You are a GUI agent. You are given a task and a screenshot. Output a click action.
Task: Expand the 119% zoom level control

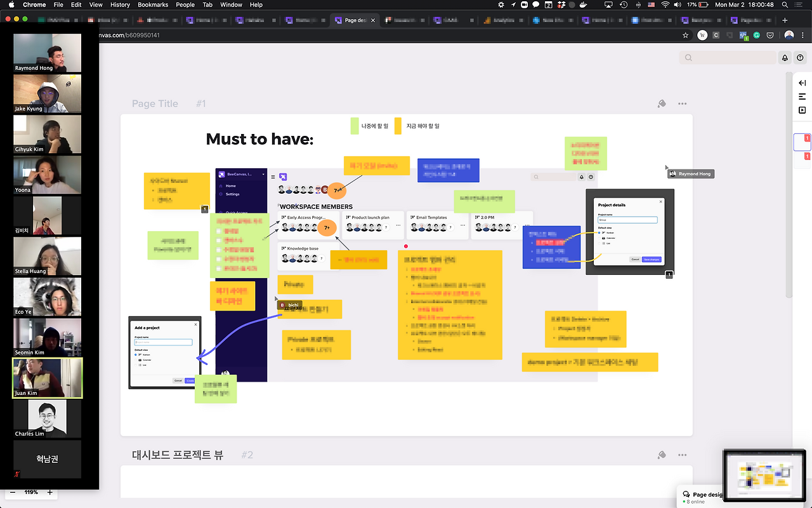pos(31,492)
